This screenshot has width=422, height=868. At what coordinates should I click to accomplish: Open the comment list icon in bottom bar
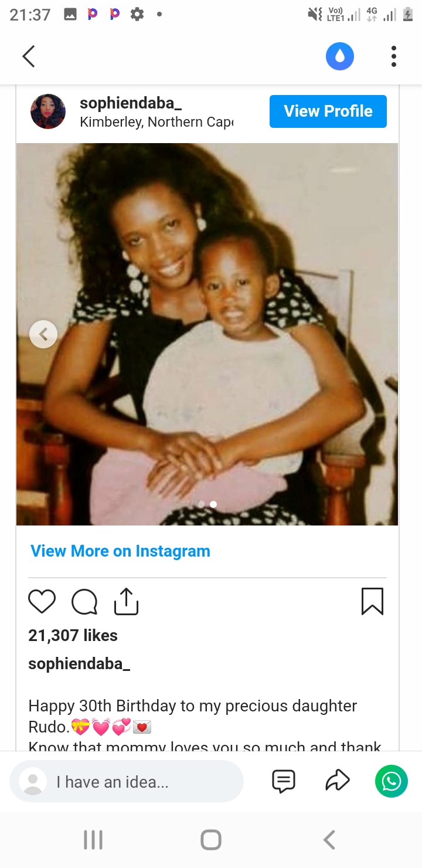(284, 781)
